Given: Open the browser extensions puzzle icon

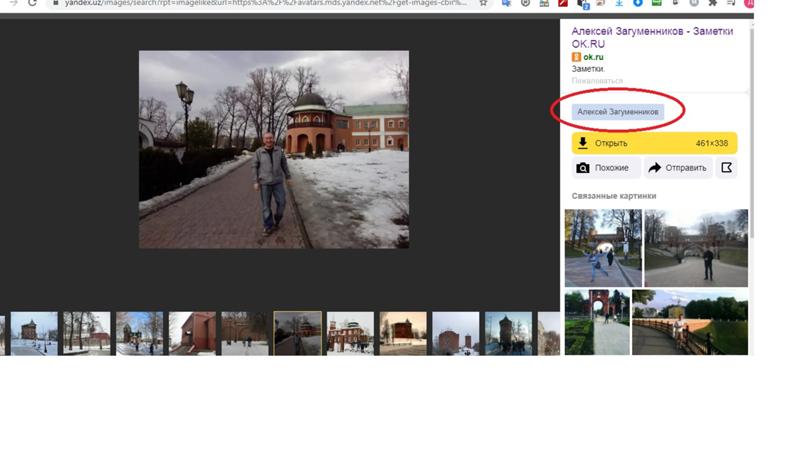Looking at the screenshot, I should click(x=713, y=3).
